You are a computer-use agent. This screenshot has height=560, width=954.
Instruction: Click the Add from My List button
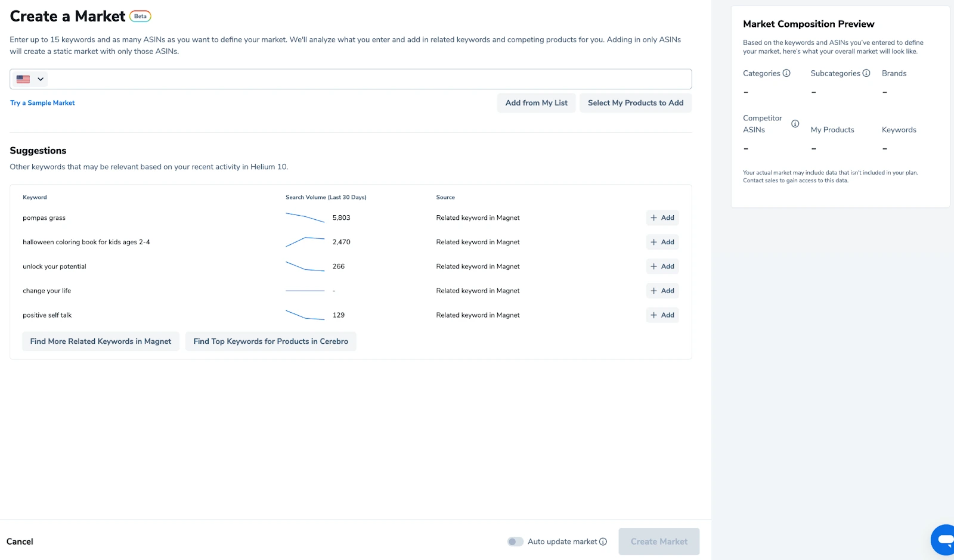pos(536,103)
